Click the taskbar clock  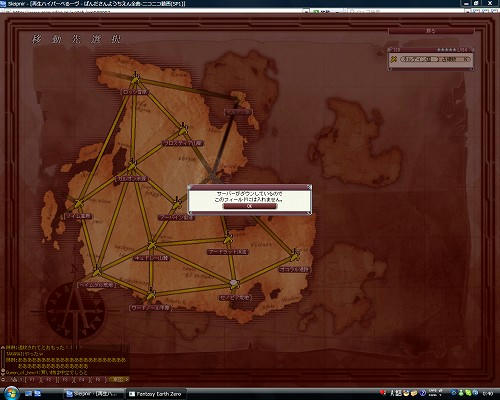tap(489, 394)
